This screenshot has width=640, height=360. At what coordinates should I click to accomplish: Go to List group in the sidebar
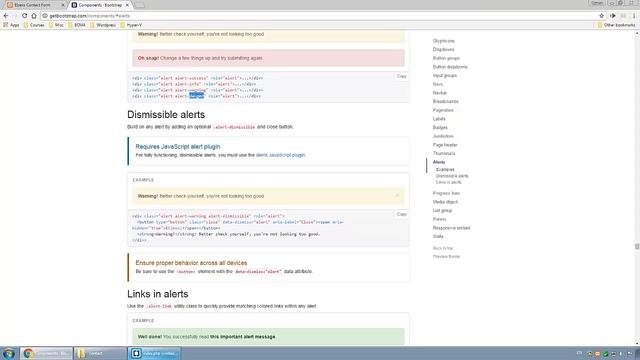point(442,211)
